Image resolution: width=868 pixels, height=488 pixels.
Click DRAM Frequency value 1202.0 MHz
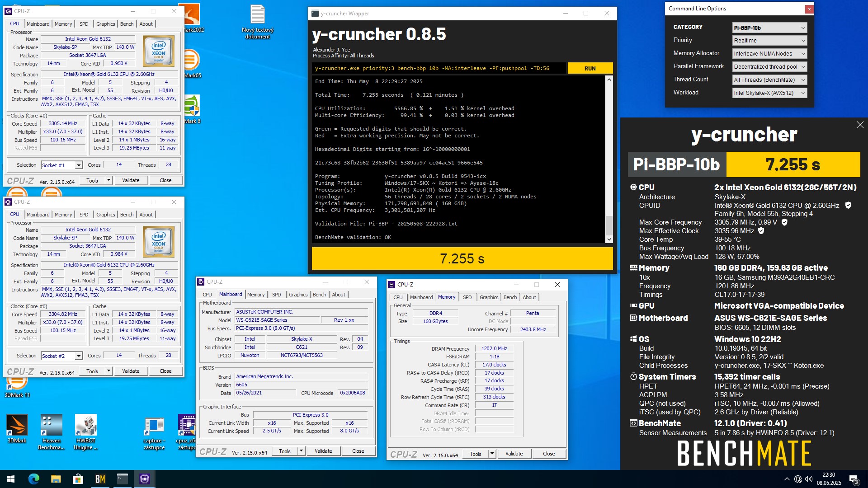494,348
